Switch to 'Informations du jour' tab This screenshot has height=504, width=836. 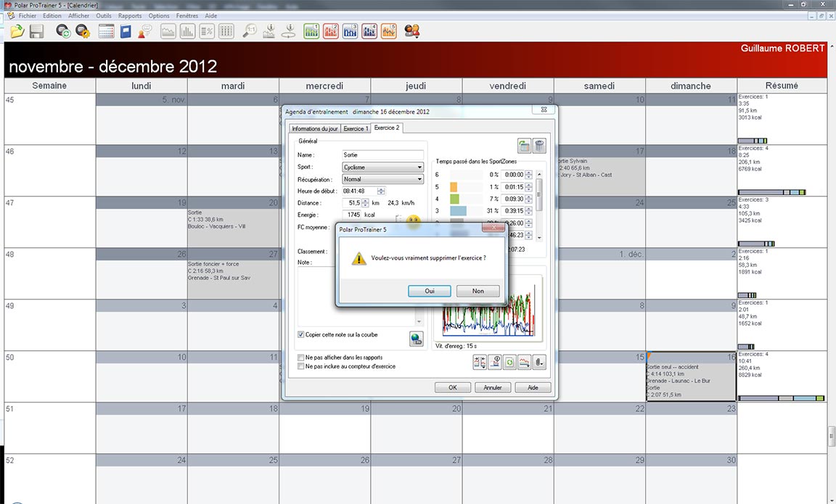[314, 128]
